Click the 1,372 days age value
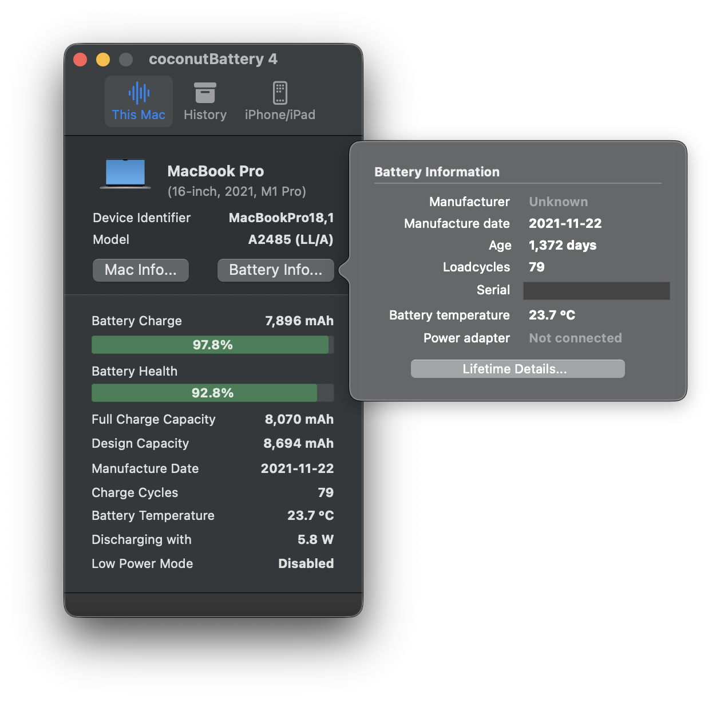Image resolution: width=728 pixels, height=702 pixels. tap(563, 245)
